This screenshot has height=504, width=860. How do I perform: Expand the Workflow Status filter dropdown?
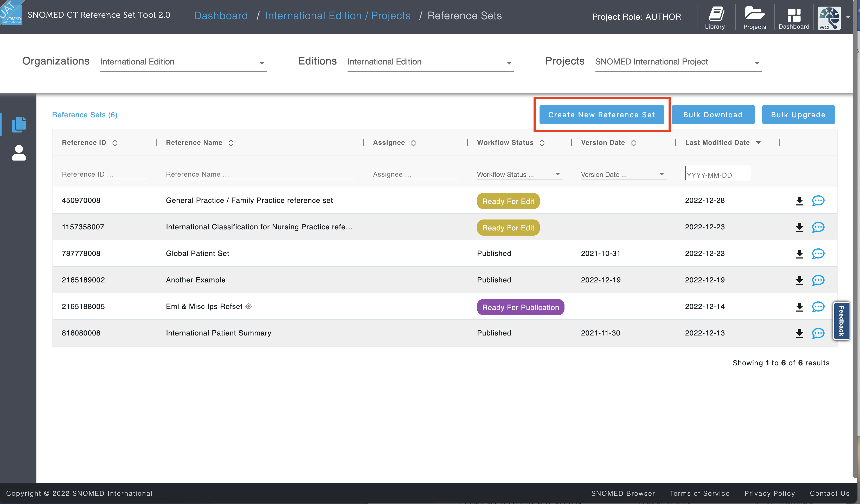click(x=519, y=174)
